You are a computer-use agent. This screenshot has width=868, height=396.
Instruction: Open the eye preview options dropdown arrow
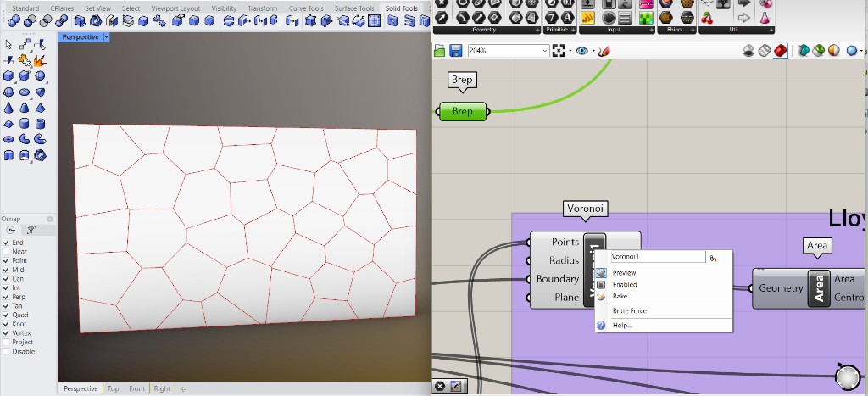click(593, 51)
